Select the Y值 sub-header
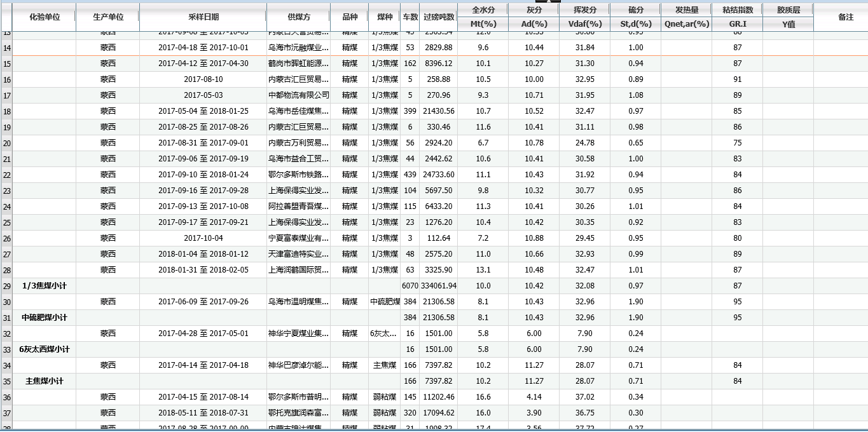 coord(788,24)
